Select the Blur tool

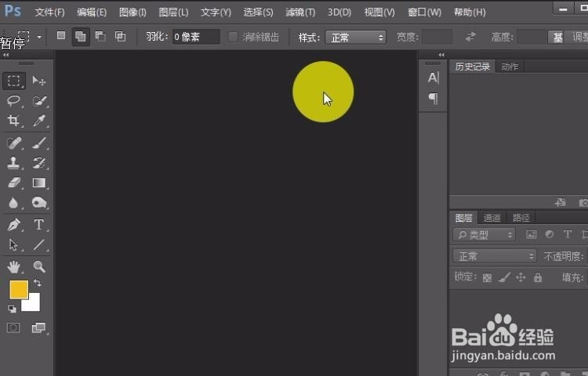14,203
